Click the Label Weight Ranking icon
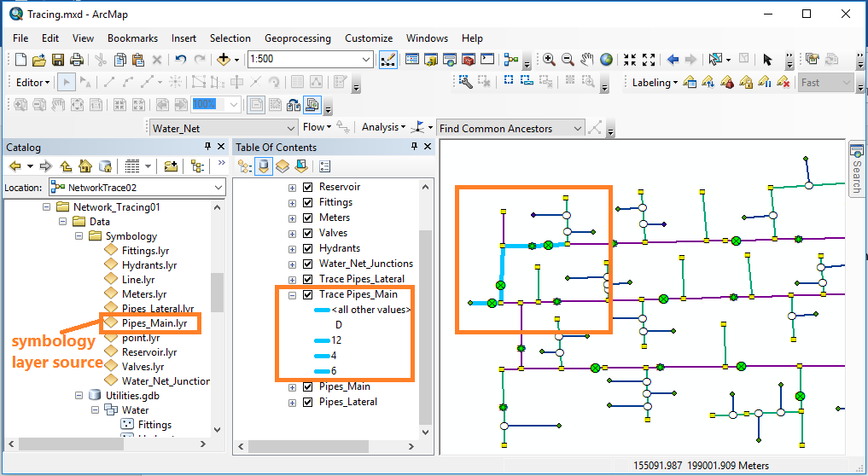 tap(727, 83)
